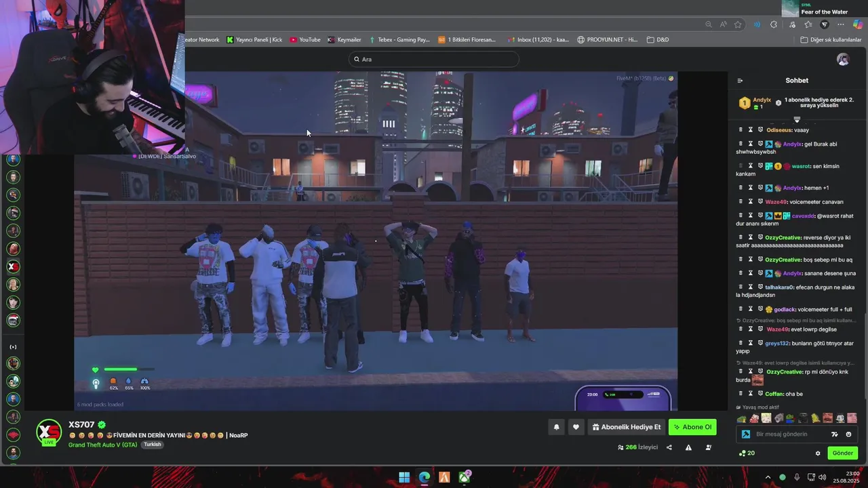Click the sidebar Santa hat channel avatar

13,320
